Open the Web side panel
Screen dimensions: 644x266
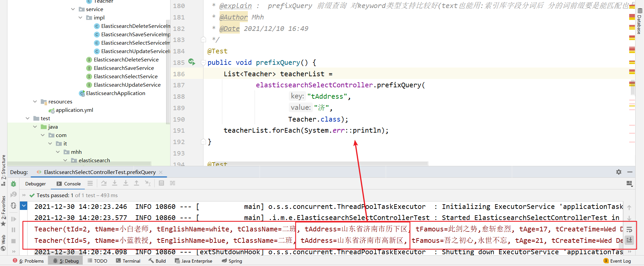tap(3, 242)
